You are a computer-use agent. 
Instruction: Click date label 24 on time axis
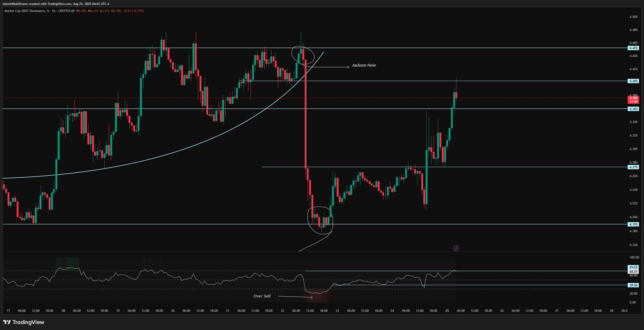(392, 311)
